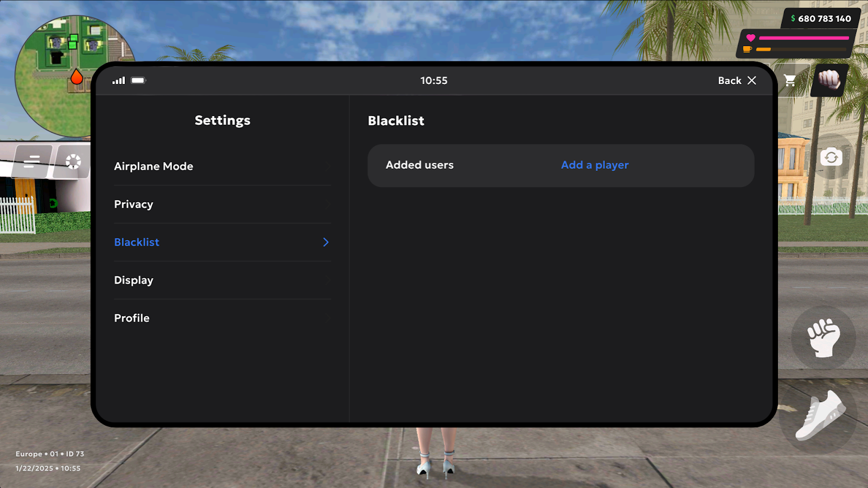Open Privacy settings

[x=222, y=204]
